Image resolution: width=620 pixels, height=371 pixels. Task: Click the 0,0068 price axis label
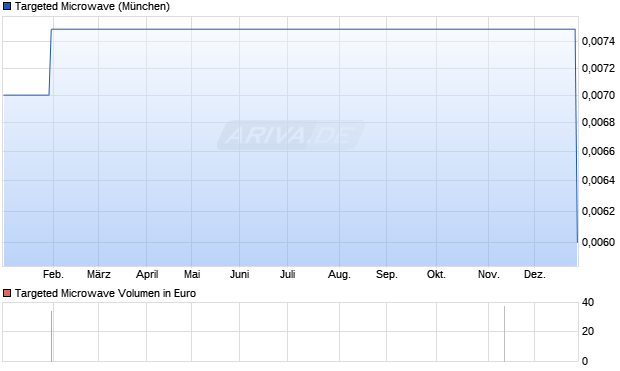[598, 122]
